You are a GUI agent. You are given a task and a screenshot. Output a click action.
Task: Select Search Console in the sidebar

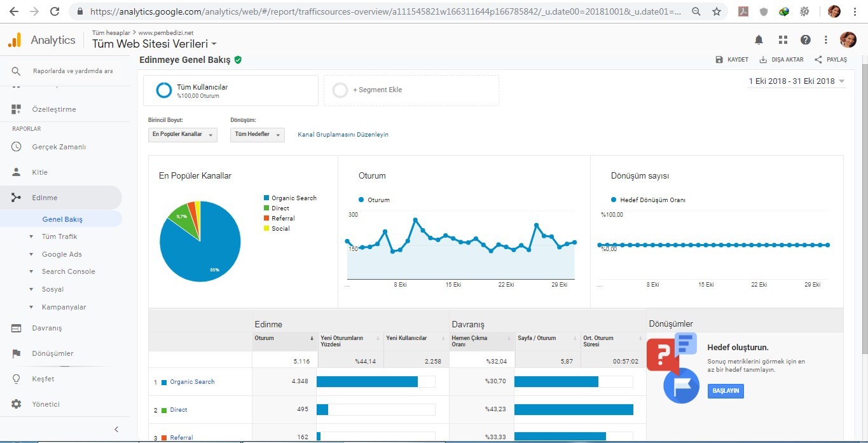tap(68, 271)
